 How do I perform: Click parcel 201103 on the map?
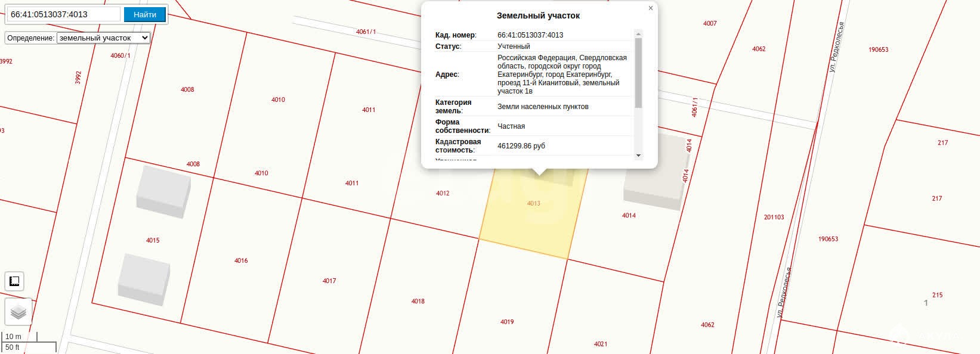[x=774, y=218]
